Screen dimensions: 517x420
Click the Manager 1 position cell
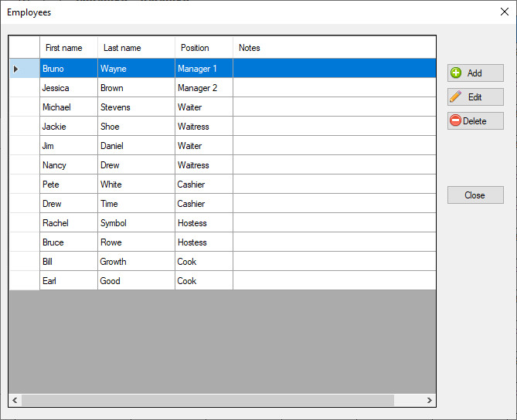pos(204,69)
